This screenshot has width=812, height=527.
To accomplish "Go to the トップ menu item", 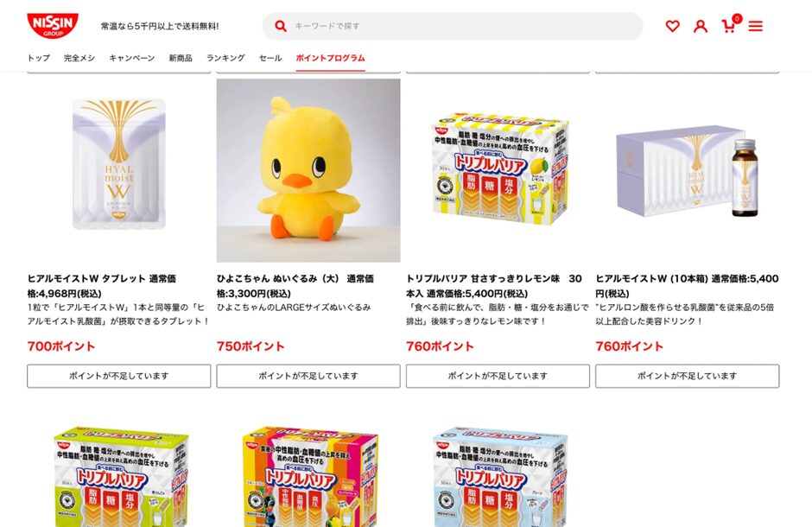I will click(38, 58).
